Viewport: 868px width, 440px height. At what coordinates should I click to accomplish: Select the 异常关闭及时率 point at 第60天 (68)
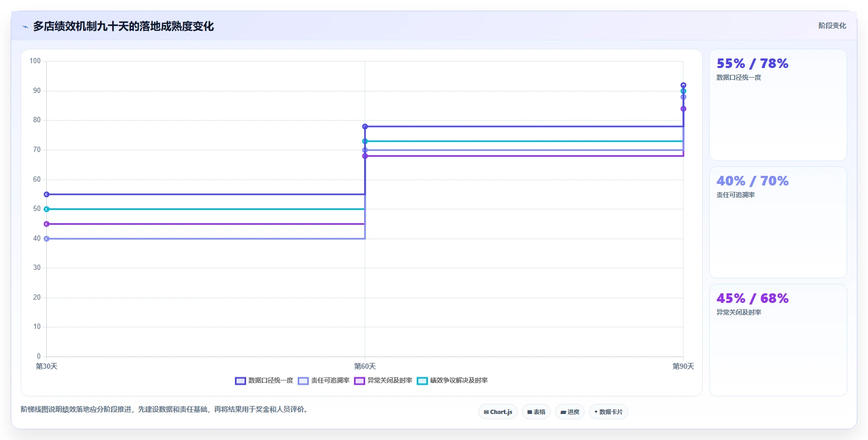pyautogui.click(x=365, y=156)
